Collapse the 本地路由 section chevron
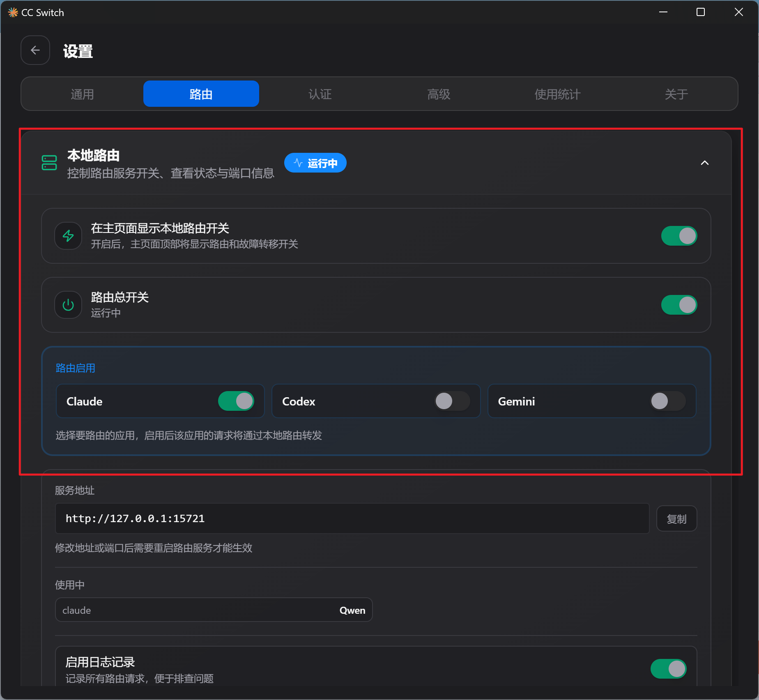 pos(705,163)
